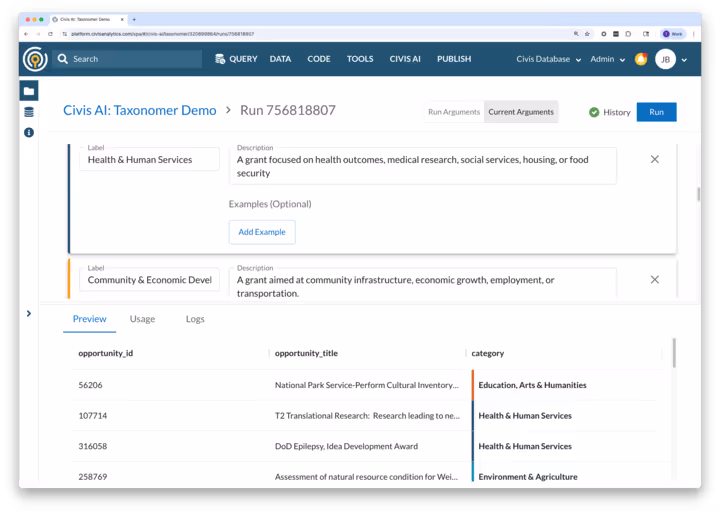Open the Civis Database dropdown
The image size is (720, 513).
549,59
